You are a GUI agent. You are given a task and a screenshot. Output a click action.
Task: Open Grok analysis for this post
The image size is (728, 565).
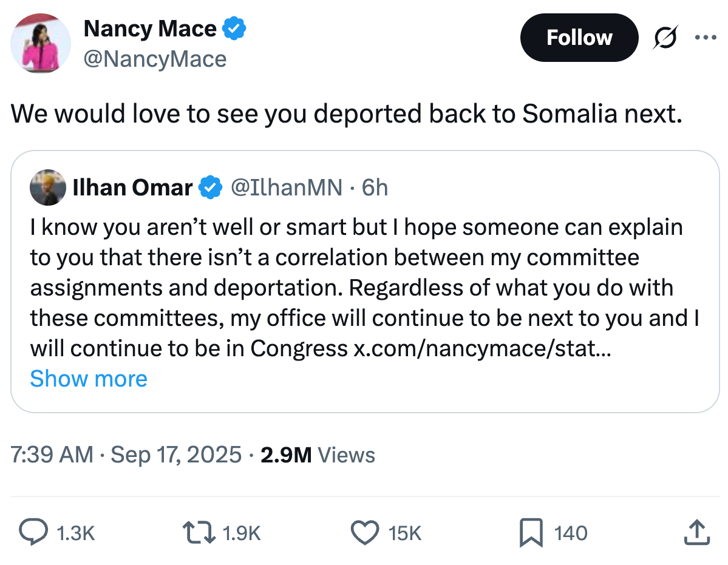tap(664, 37)
